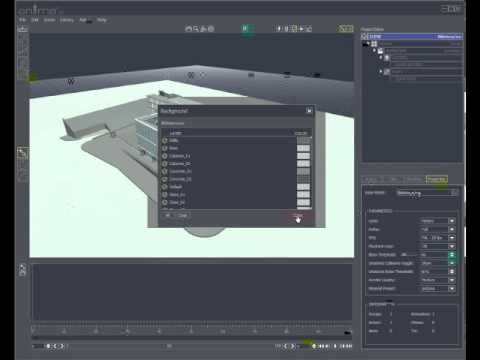
Task: Click the Clear button in Background dialog
Action: (182, 215)
